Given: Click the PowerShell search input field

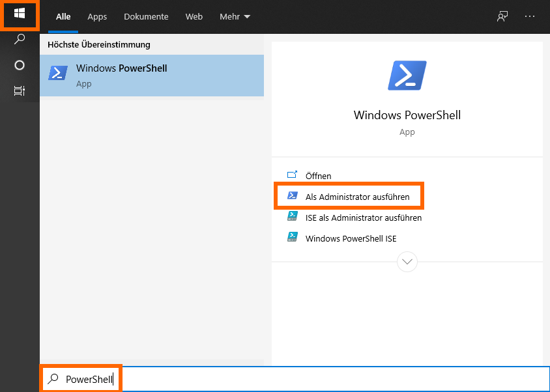Looking at the screenshot, I should tap(295, 379).
